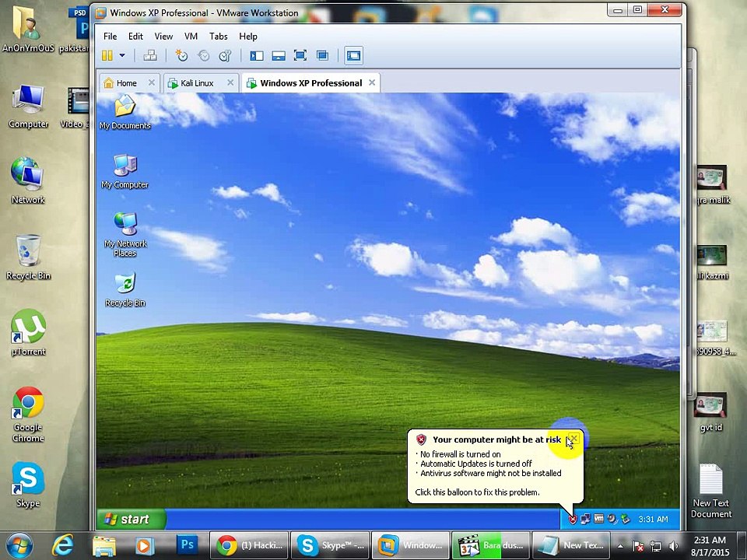Switch to Skype taskbar window

330,545
